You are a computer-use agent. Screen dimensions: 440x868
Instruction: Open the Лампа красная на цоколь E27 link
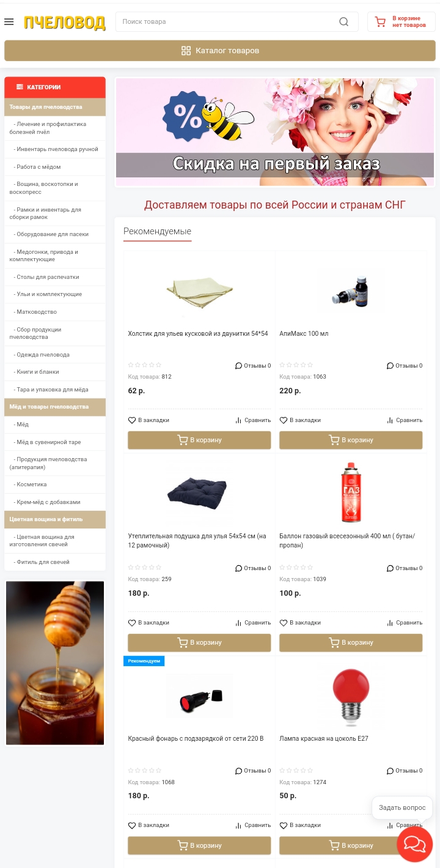(324, 738)
